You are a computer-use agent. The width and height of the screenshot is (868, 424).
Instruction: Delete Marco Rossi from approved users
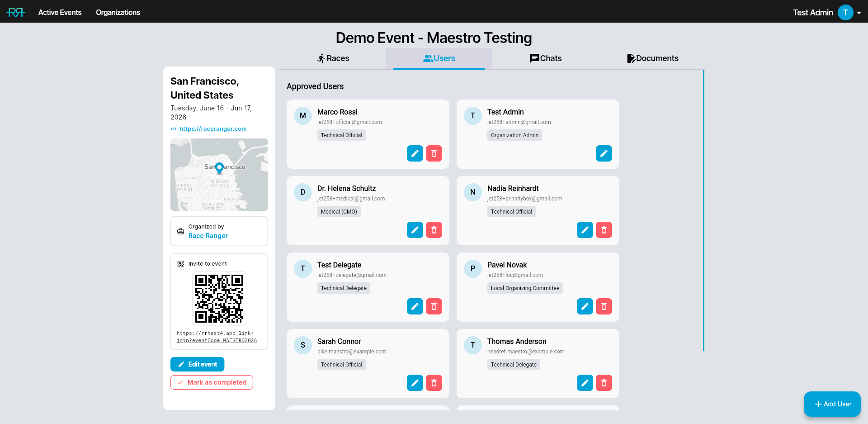[x=434, y=153]
